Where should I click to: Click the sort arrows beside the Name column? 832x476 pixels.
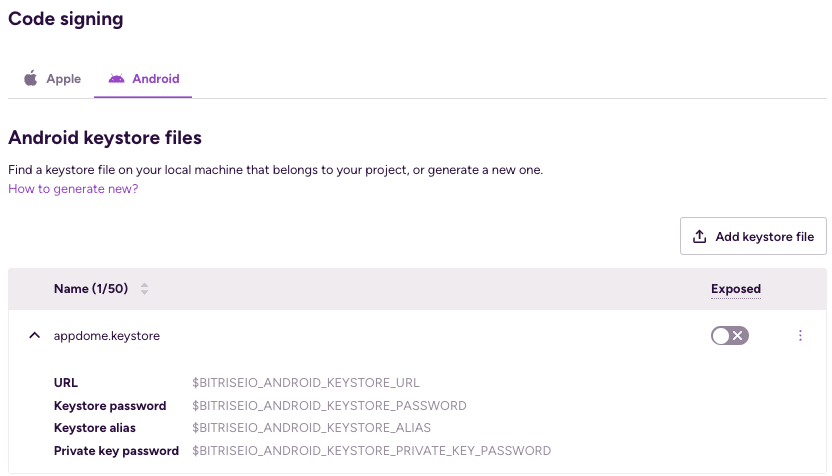(144, 289)
